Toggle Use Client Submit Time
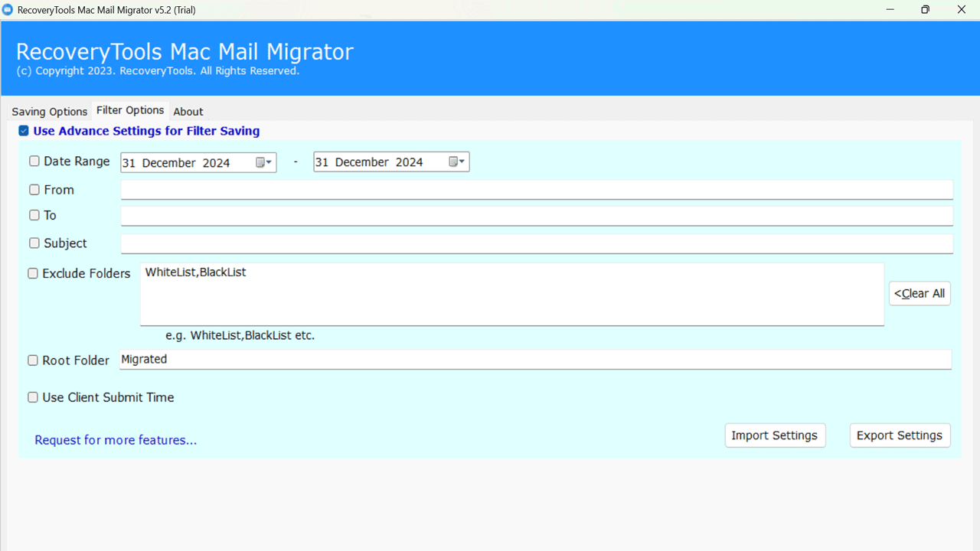The width and height of the screenshot is (980, 551). pyautogui.click(x=33, y=397)
